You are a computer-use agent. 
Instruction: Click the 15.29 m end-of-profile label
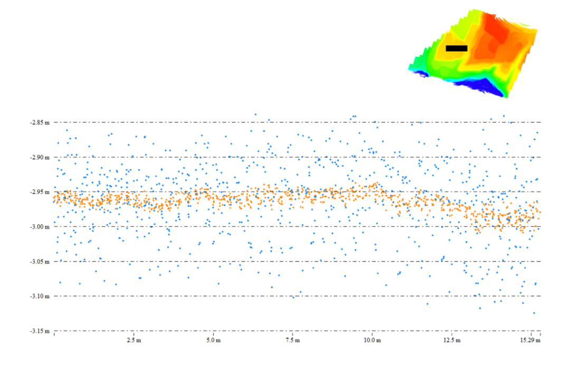(530, 341)
